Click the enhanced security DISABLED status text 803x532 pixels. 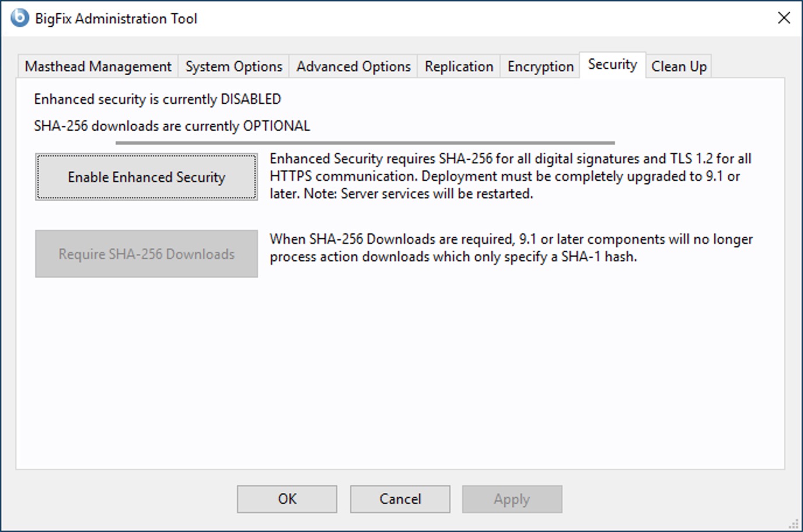click(158, 99)
